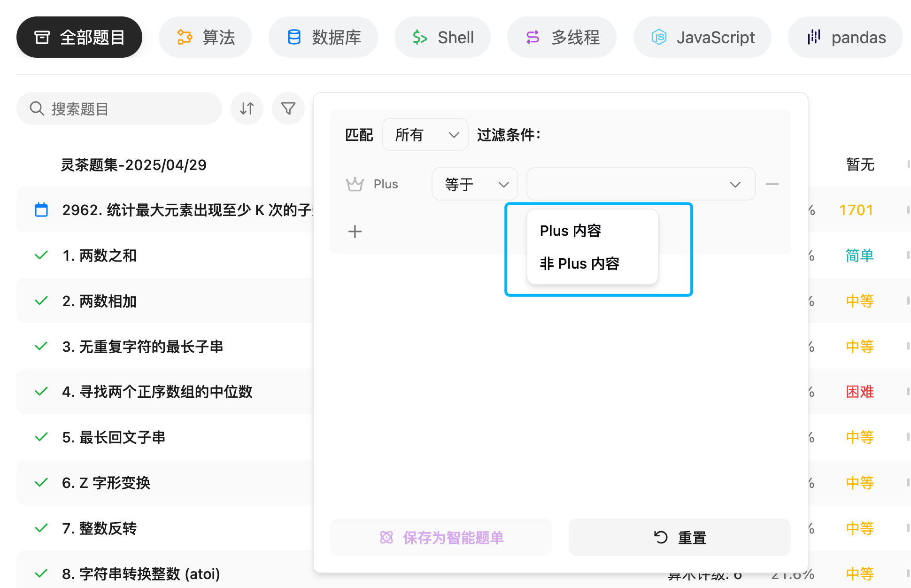This screenshot has width=911, height=588.
Task: Click the sort order arrows icon
Action: click(x=247, y=108)
